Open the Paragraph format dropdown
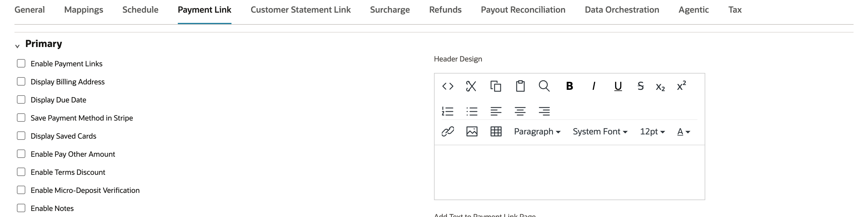The width and height of the screenshot is (868, 217). 537,131
